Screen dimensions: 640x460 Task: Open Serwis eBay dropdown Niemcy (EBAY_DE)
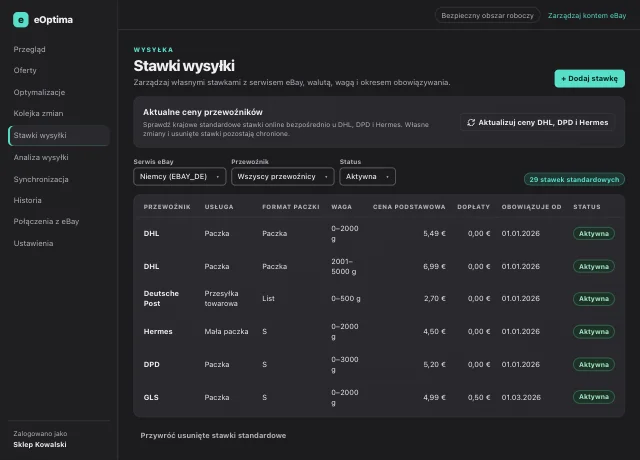pyautogui.click(x=180, y=177)
